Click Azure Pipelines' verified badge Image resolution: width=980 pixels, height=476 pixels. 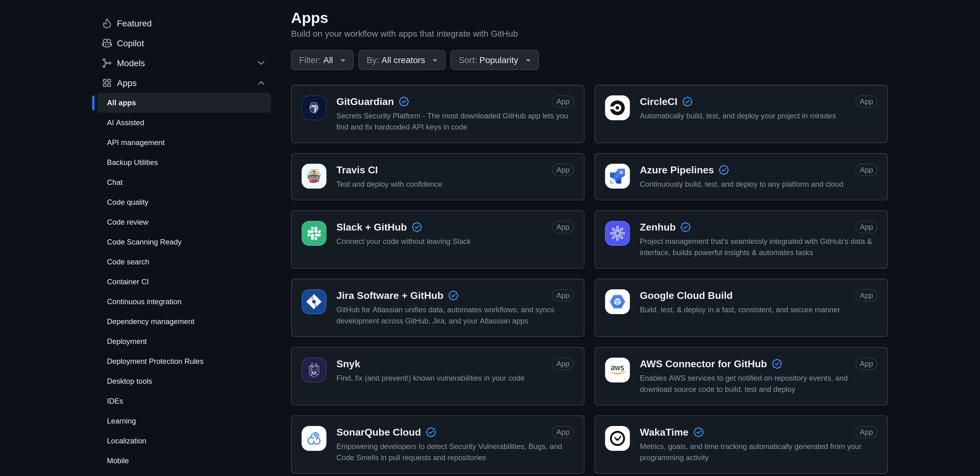(x=724, y=170)
